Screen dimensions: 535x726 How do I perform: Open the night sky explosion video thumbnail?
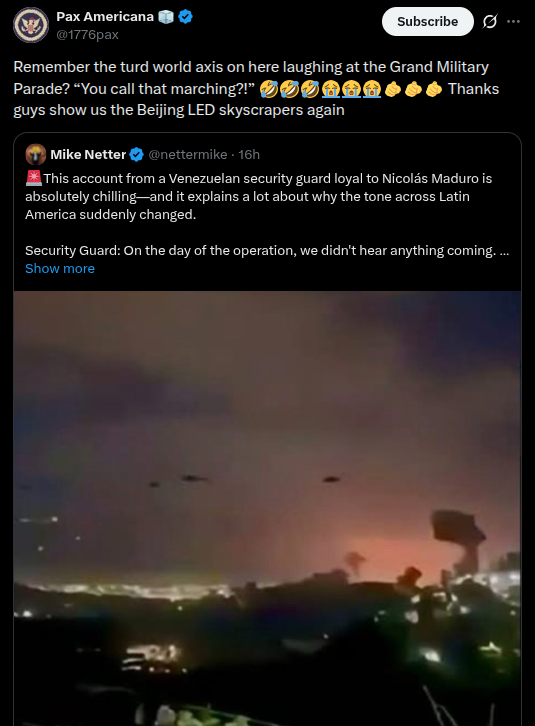pyautogui.click(x=267, y=508)
